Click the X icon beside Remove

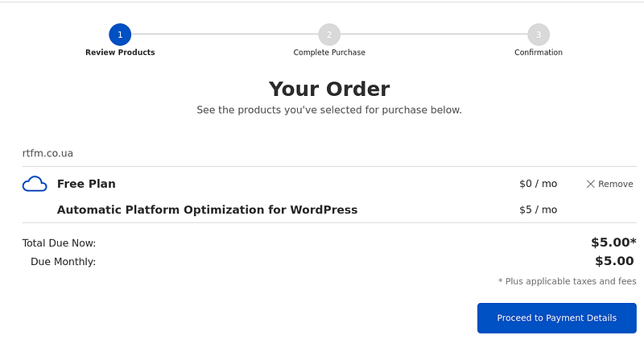[590, 185]
